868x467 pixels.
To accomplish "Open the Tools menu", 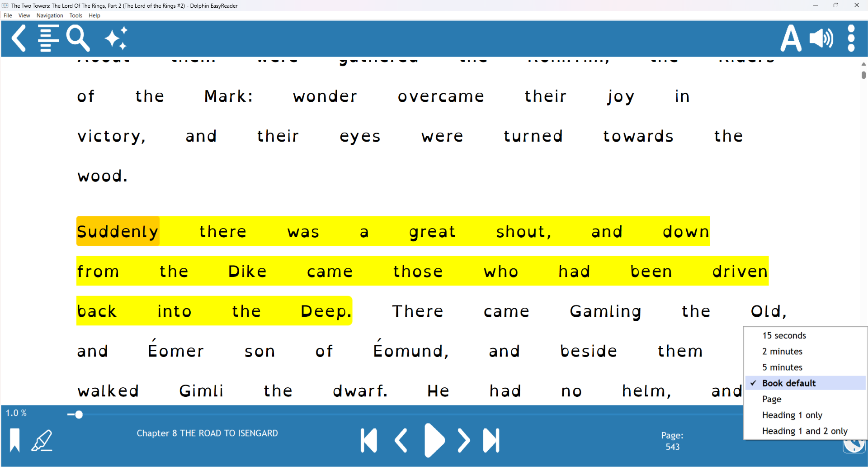I will pyautogui.click(x=75, y=15).
